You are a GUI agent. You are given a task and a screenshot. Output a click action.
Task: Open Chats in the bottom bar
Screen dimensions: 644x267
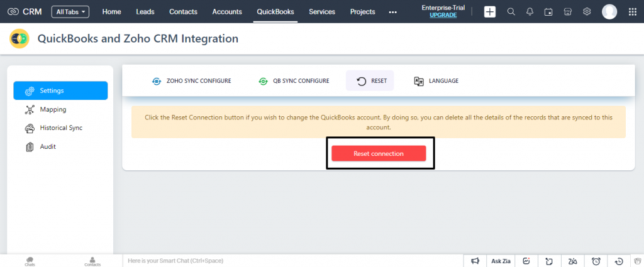[30, 261]
